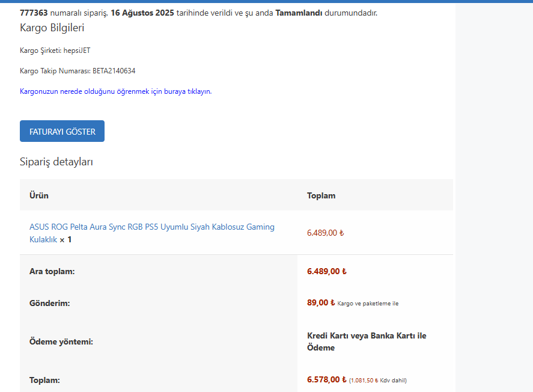
Task: Click the grand total 6.578,00 ₺
Action: [x=326, y=379]
